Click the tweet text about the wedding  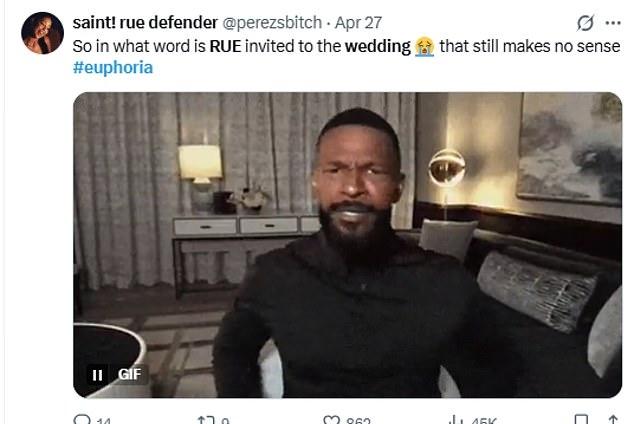[x=250, y=47]
